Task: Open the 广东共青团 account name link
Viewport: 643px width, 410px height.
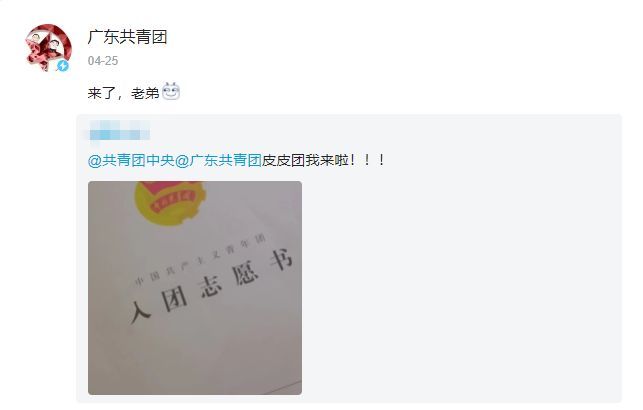Action: (x=128, y=37)
